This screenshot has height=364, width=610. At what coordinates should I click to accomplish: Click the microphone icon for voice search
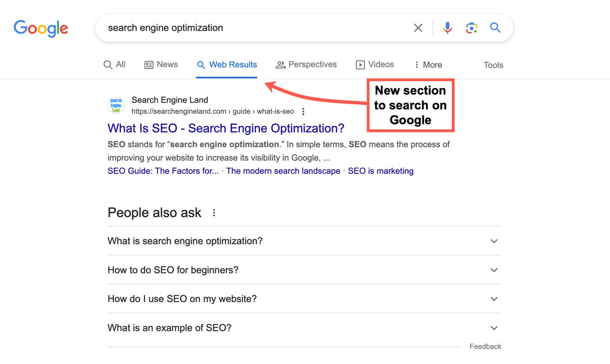click(x=447, y=28)
